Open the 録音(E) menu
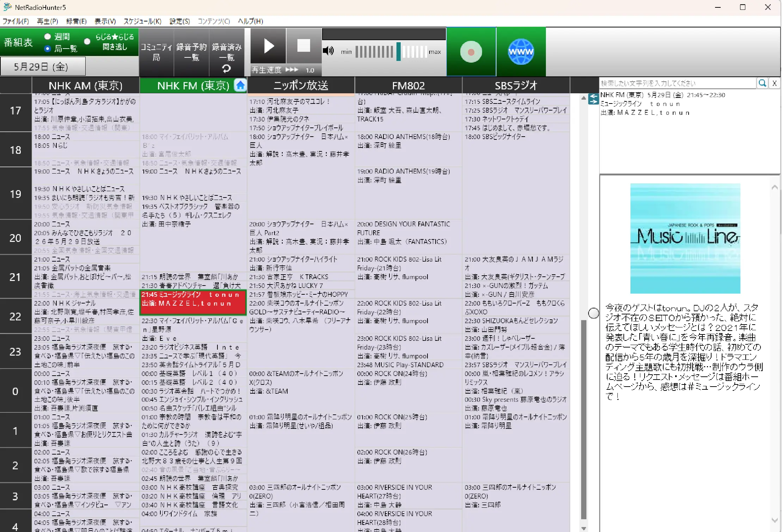Screen dimensions: 782x532 (76, 21)
